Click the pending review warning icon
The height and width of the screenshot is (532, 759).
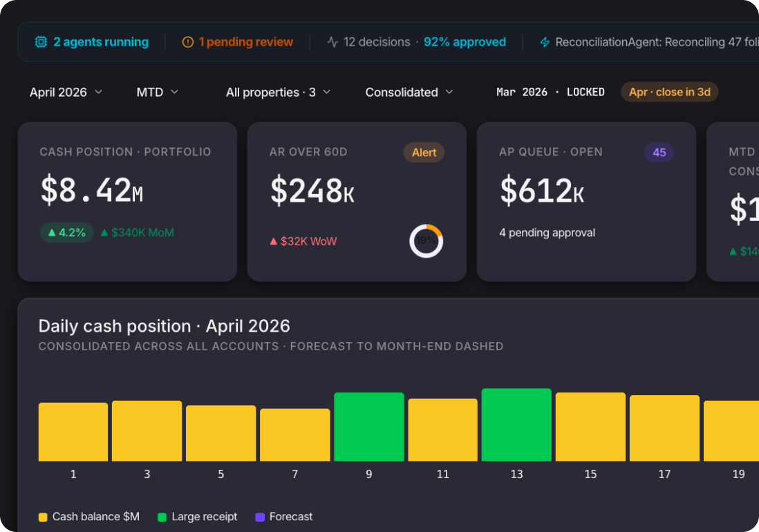click(188, 42)
